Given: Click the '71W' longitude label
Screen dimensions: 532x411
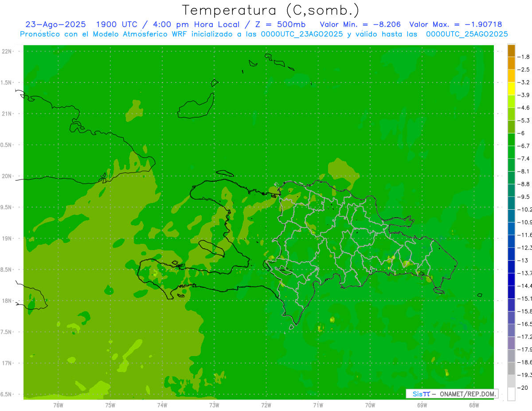Looking at the screenshot, I should pos(318,405).
